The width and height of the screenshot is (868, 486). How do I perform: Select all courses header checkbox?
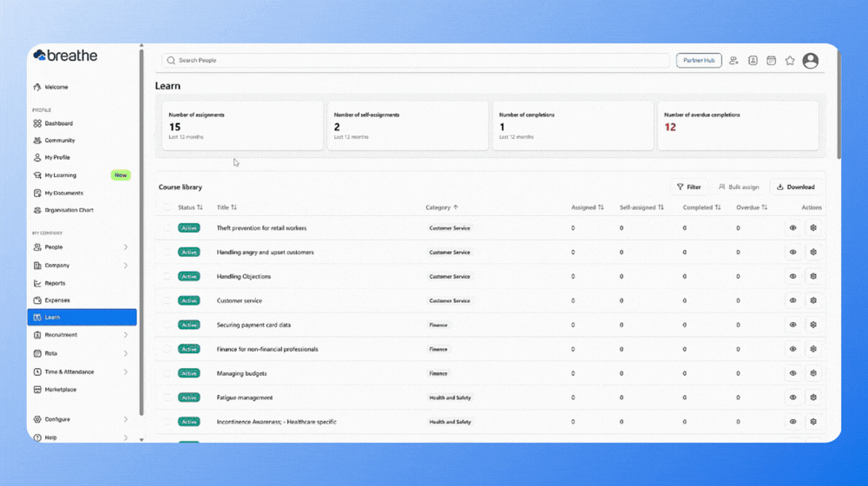(x=167, y=207)
